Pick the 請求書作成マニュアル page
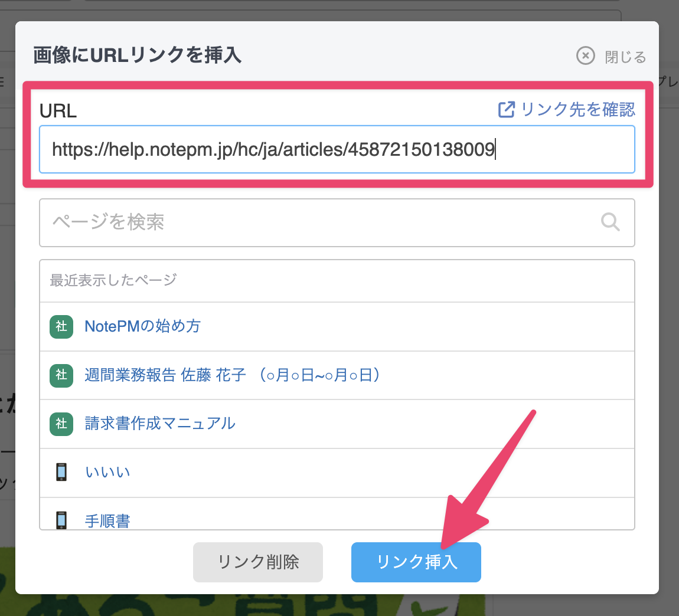The height and width of the screenshot is (616, 679). (160, 424)
